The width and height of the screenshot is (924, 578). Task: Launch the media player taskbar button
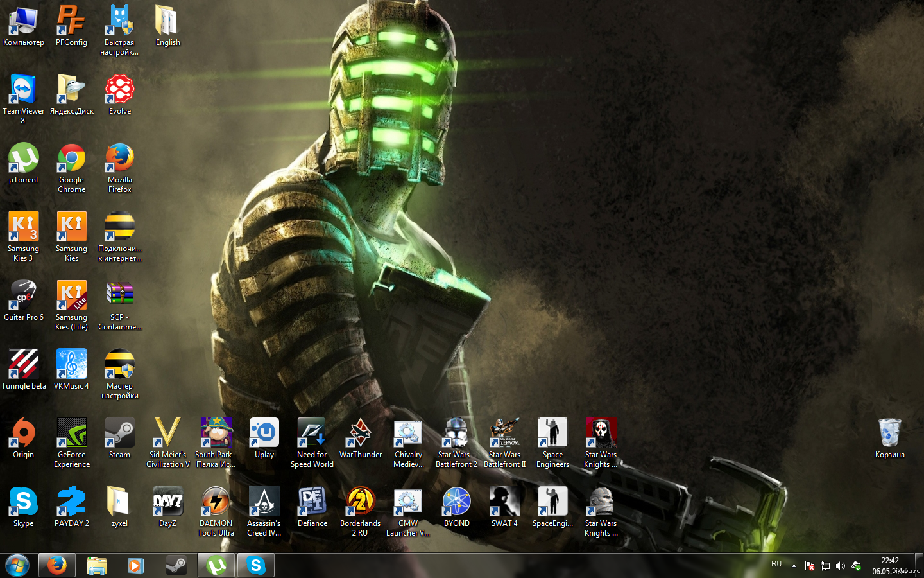click(136, 566)
